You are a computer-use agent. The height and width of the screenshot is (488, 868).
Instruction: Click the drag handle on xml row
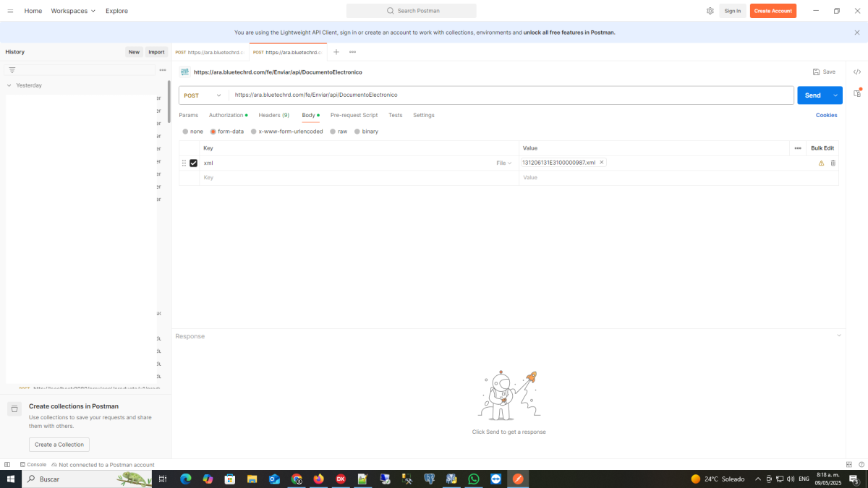tap(184, 163)
